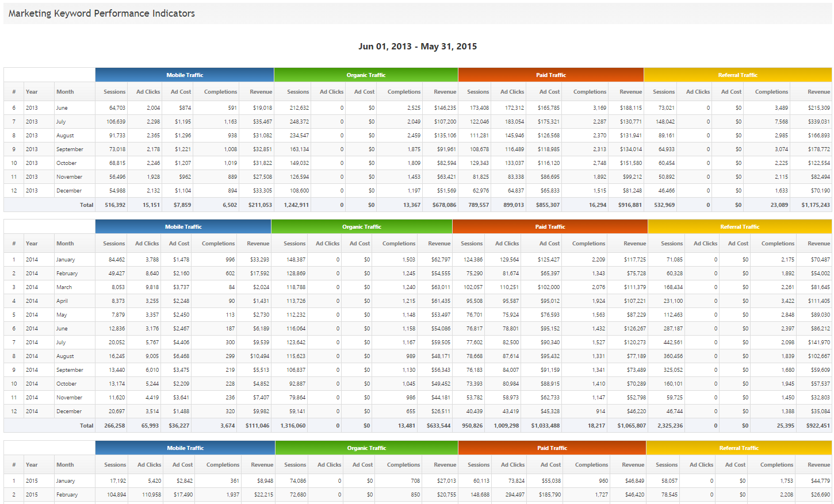Click the # column header in 2015 table
Viewport: 834px width, 504px height.
click(x=14, y=465)
